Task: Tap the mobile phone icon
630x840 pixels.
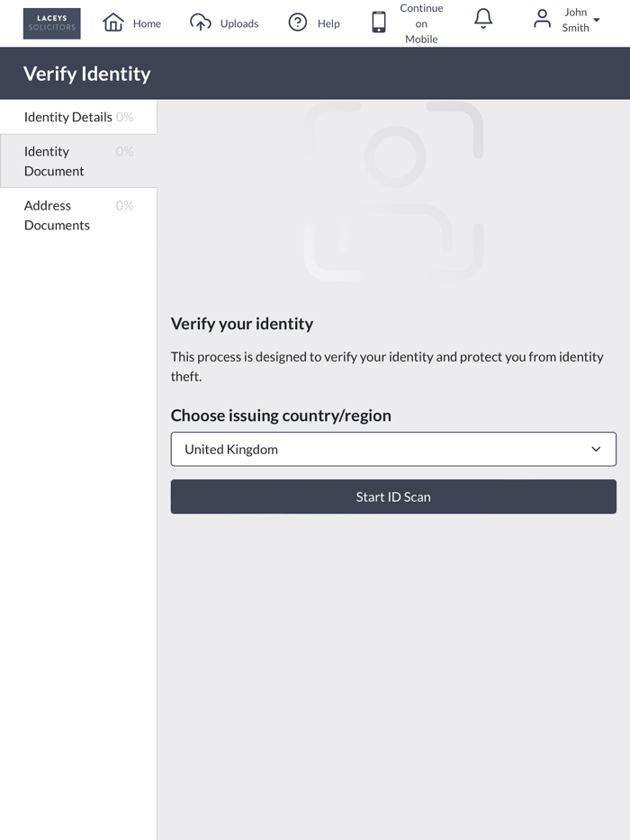Action: point(379,22)
